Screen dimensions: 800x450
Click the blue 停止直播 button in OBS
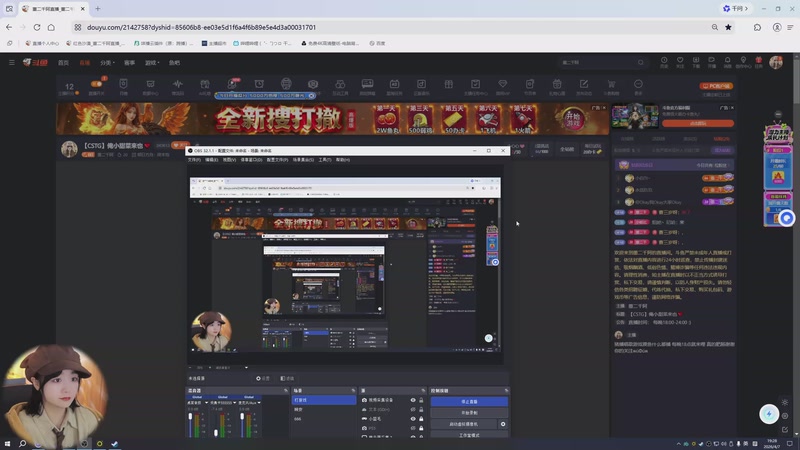[x=469, y=402]
